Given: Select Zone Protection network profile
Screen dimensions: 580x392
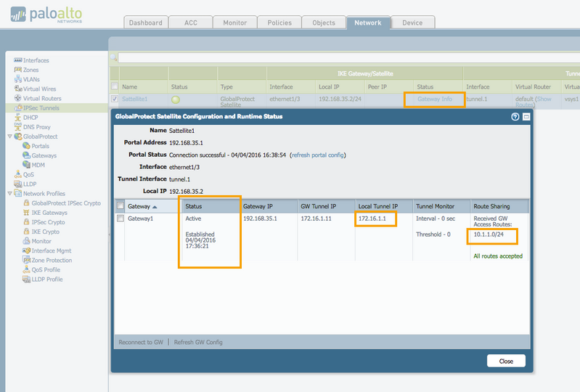Looking at the screenshot, I should (51, 260).
